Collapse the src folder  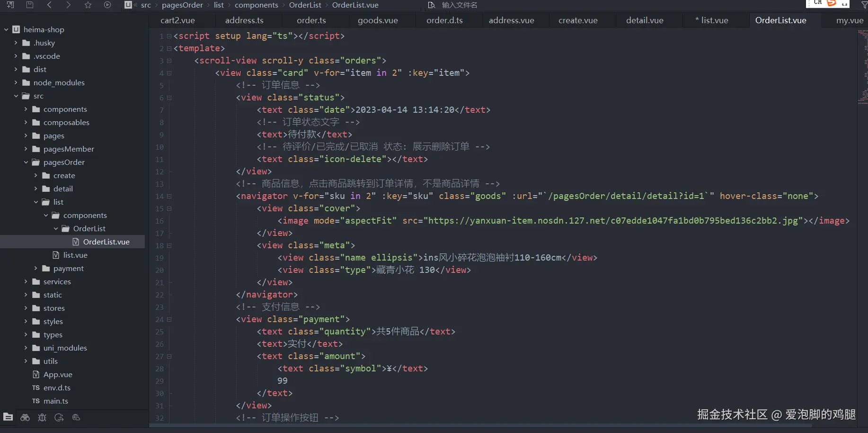click(x=16, y=96)
